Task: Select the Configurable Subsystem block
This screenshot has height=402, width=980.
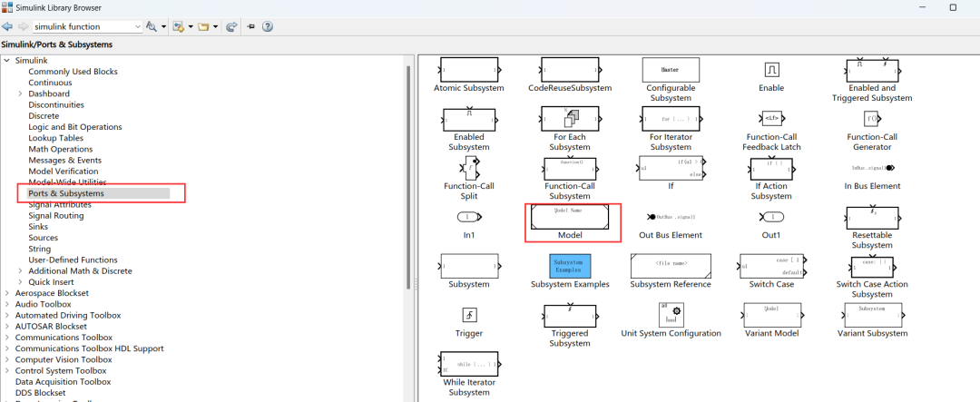Action: [671, 70]
